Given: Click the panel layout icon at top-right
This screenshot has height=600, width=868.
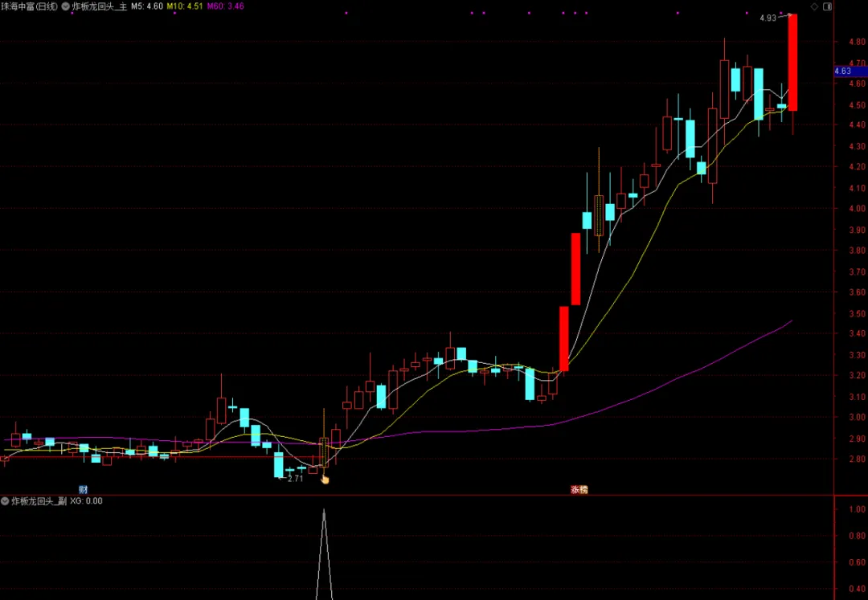Looking at the screenshot, I should click(827, 6).
